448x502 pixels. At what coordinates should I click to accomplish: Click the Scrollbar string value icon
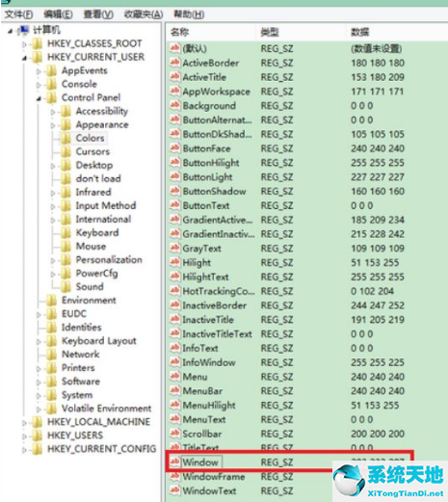[x=174, y=434]
